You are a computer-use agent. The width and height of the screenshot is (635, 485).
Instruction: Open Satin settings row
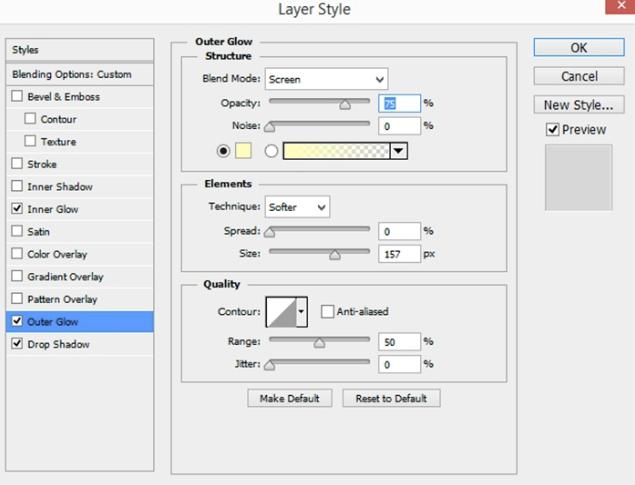point(80,232)
